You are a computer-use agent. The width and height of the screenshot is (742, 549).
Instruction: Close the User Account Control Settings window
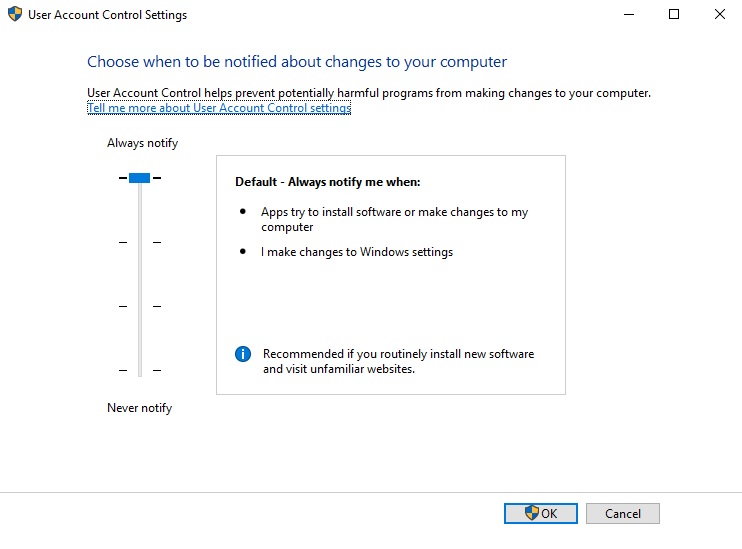click(x=719, y=15)
